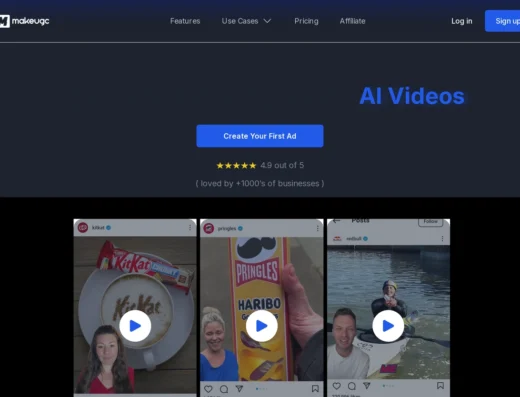Expand the Use Cases dropdown chevron
Screen dimensions: 520x397
click(x=267, y=21)
